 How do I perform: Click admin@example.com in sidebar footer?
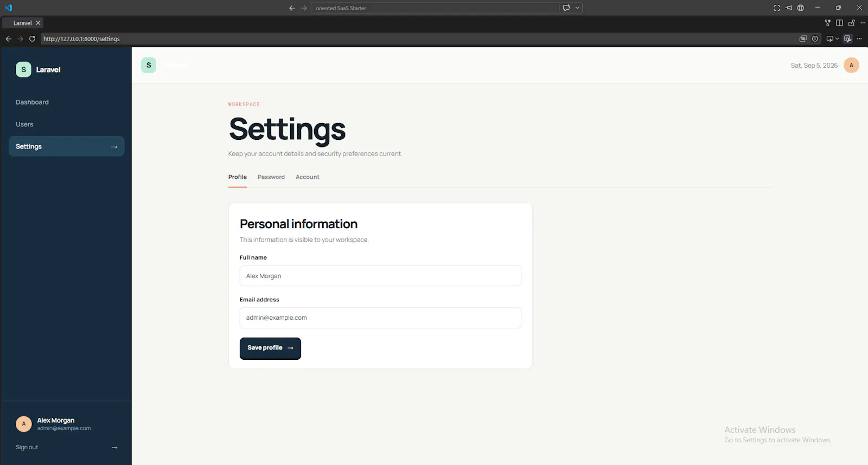pyautogui.click(x=64, y=429)
